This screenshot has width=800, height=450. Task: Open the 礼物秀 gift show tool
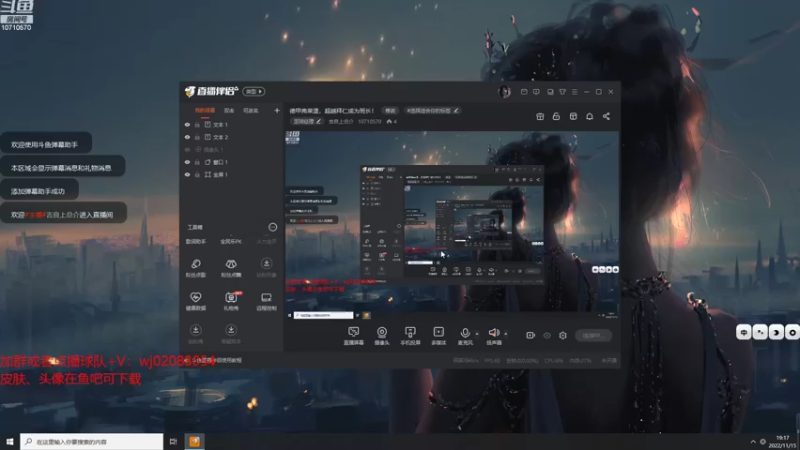[x=231, y=301]
